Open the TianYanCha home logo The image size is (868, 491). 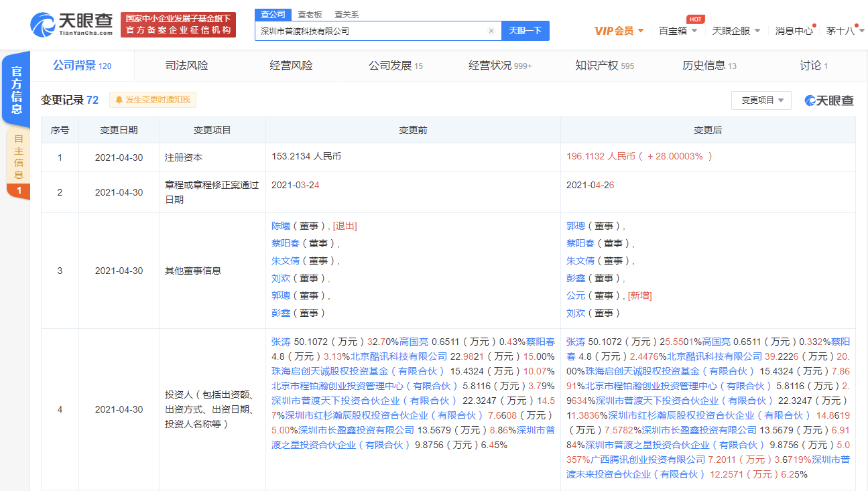pos(72,25)
